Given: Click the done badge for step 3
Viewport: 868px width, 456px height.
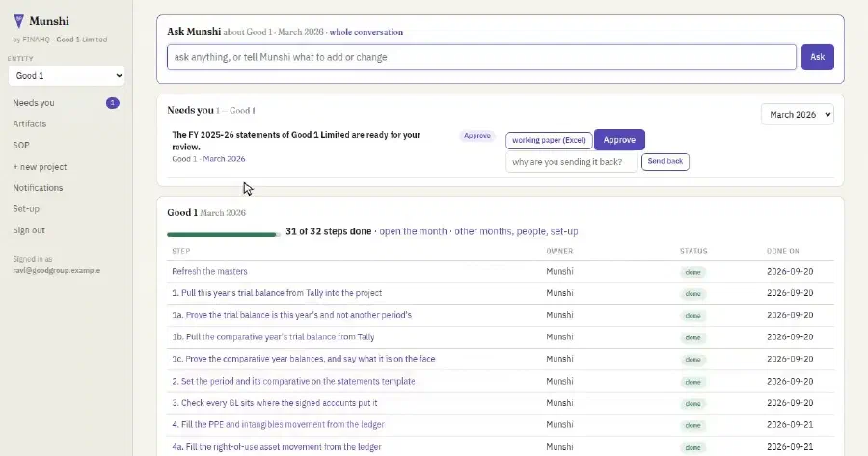Looking at the screenshot, I should 693,403.
